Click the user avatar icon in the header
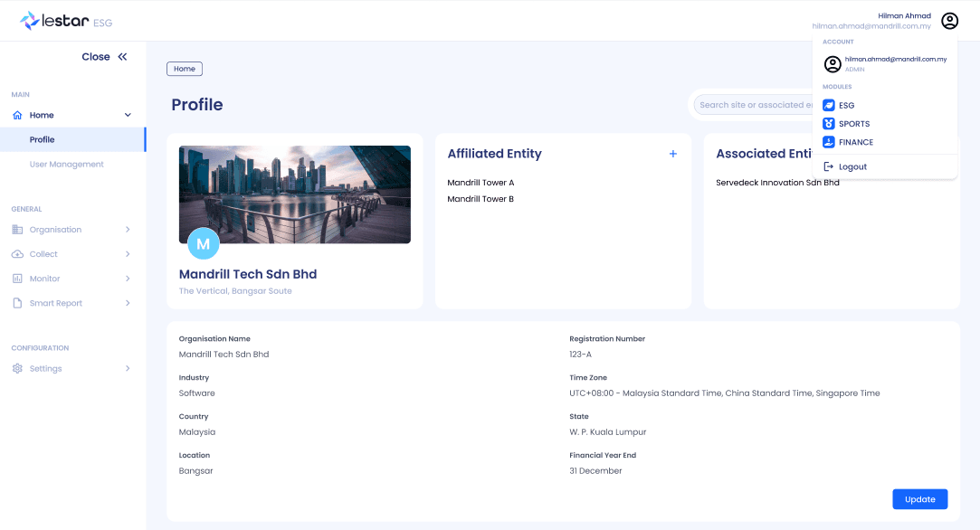The width and height of the screenshot is (980, 530). click(949, 21)
